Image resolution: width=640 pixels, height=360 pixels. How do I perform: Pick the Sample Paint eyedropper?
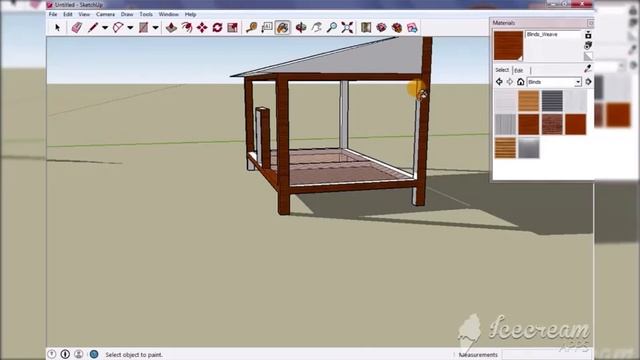[588, 69]
